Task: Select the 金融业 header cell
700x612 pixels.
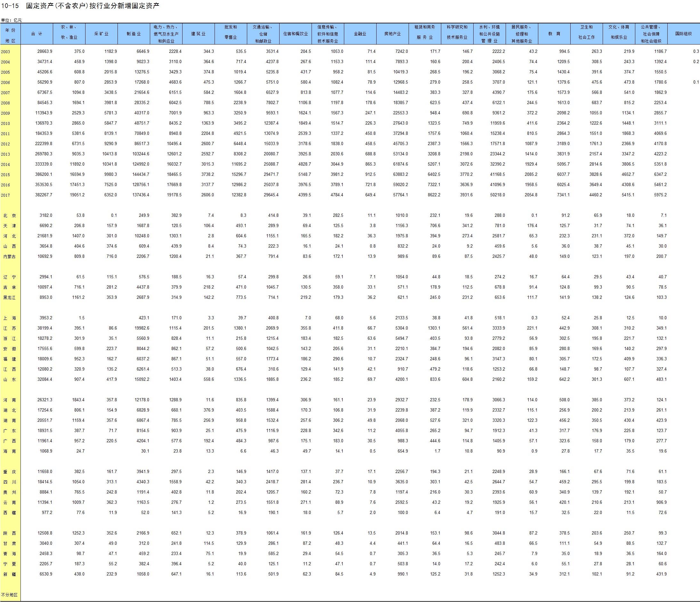Action: pyautogui.click(x=360, y=34)
